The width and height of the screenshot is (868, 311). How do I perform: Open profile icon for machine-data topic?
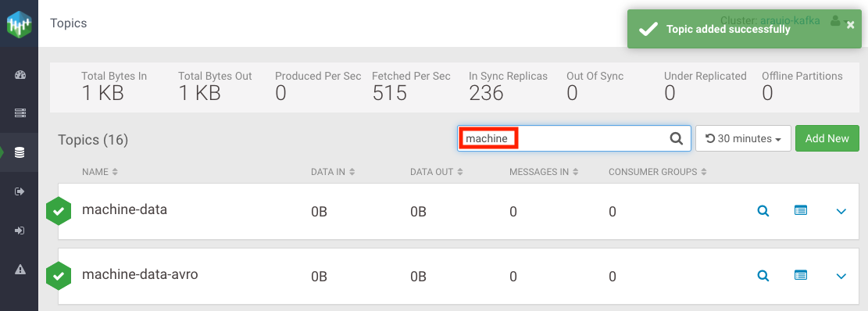tap(801, 210)
